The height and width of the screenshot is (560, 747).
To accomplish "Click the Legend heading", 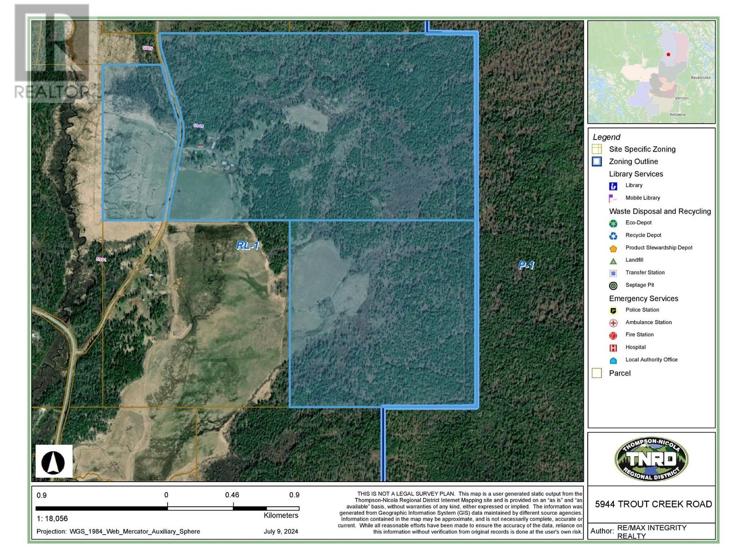I will click(x=606, y=137).
